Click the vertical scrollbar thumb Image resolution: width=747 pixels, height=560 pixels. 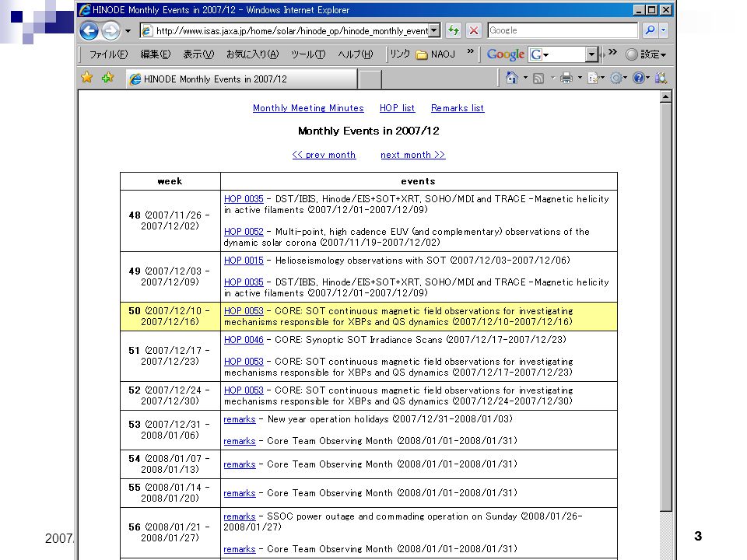tap(665, 308)
